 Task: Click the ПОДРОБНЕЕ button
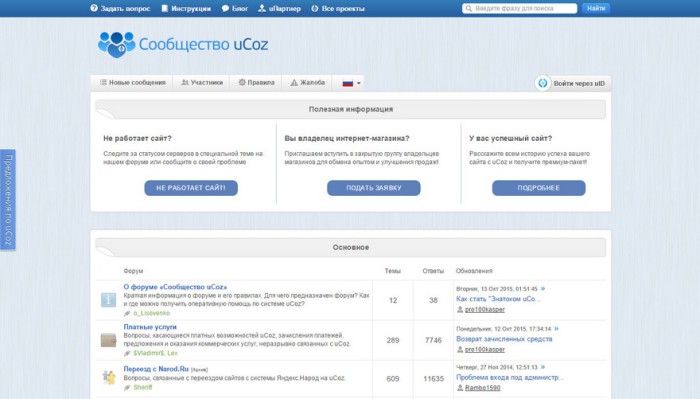pyautogui.click(x=539, y=188)
